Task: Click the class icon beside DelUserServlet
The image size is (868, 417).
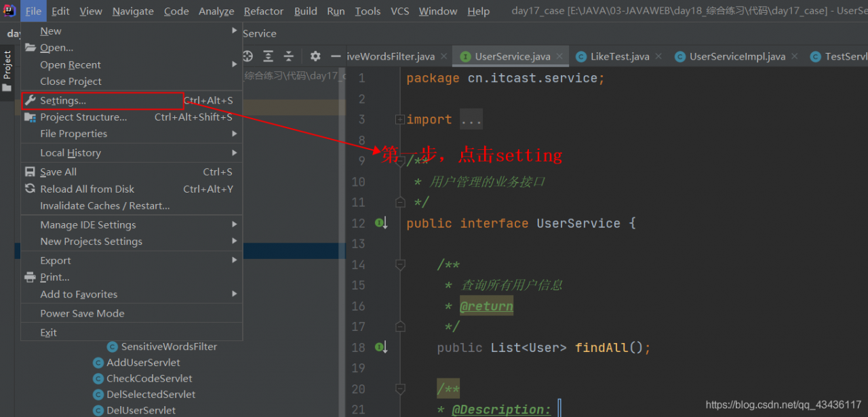Action: 98,410
